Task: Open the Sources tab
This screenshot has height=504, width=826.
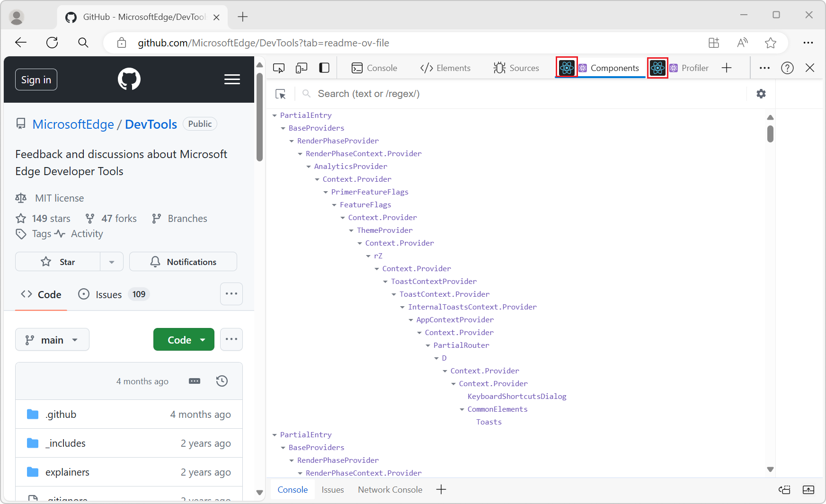Action: [516, 68]
